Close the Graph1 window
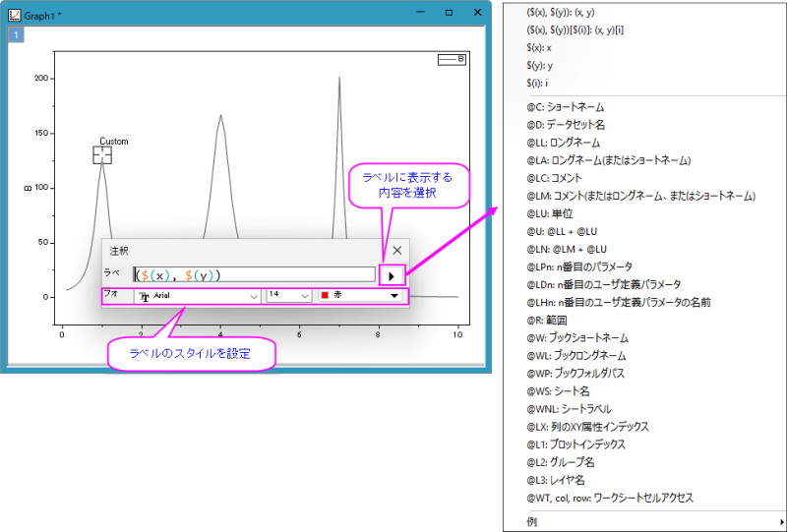Screen dimensions: 787x532 [x=477, y=13]
